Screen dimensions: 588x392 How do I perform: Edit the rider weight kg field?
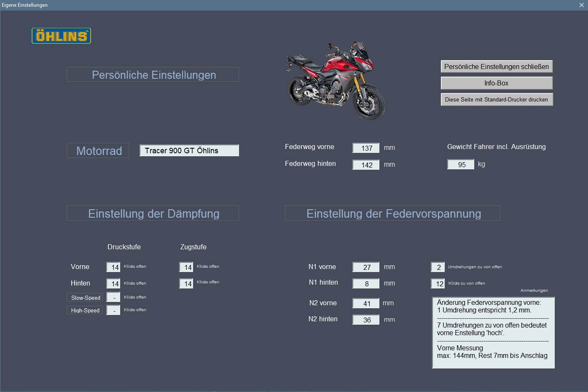(461, 165)
